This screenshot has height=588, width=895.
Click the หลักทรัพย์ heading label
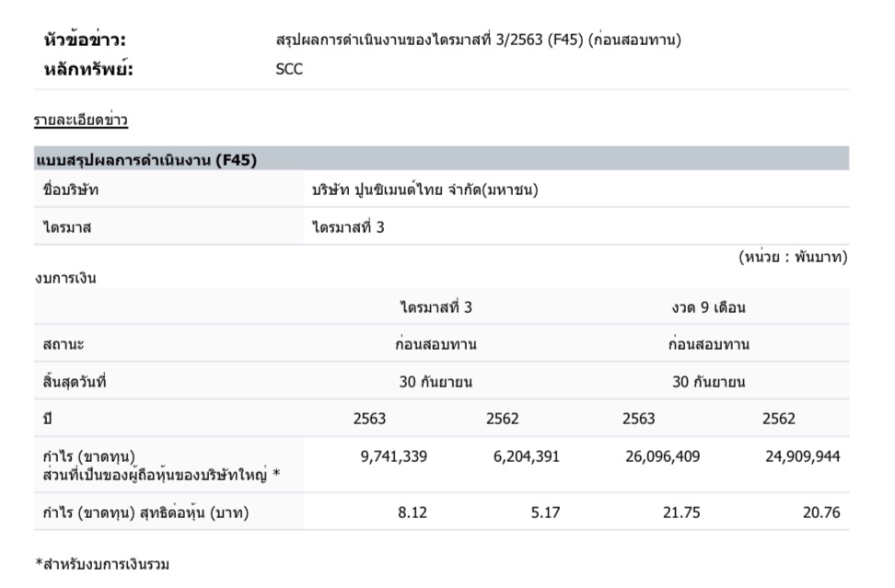(x=88, y=69)
